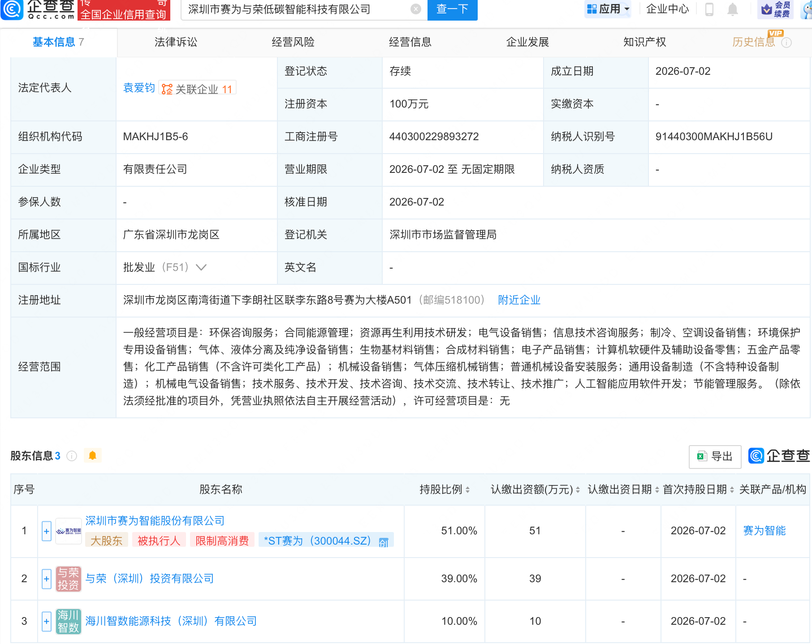The image size is (812, 644).
Task: Open the 企业发展 tab
Action: (x=527, y=42)
